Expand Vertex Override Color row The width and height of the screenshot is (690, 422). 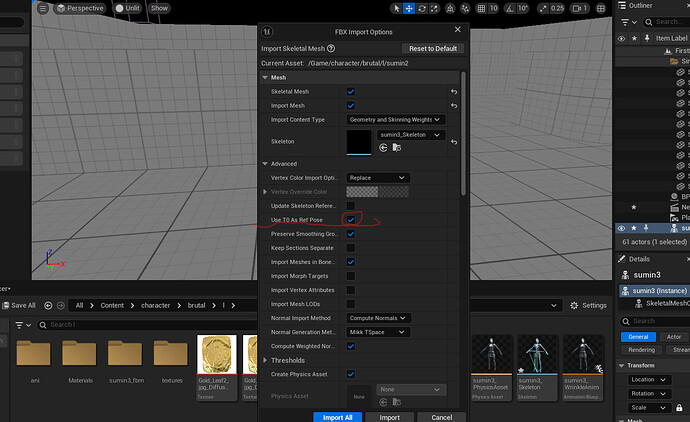pos(265,192)
